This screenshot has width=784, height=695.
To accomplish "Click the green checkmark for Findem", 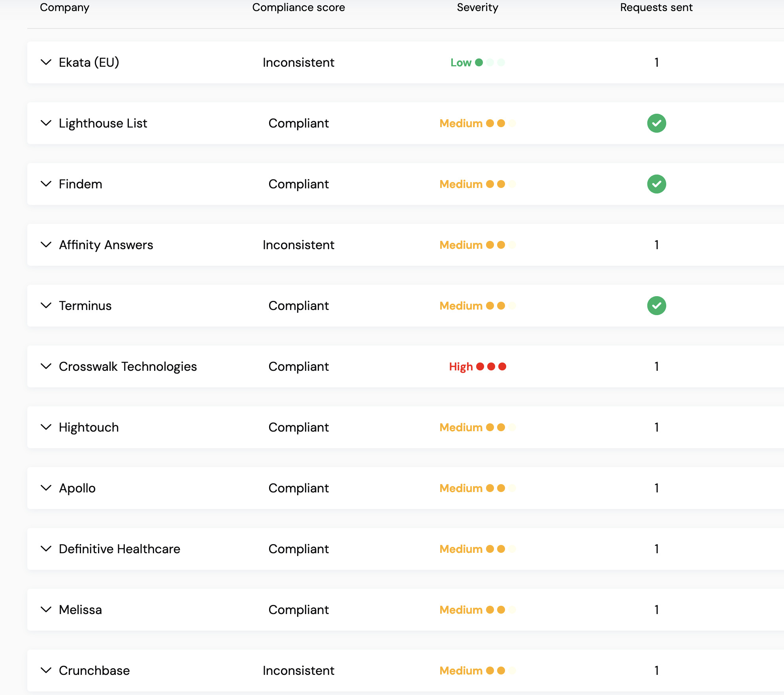I will point(656,184).
